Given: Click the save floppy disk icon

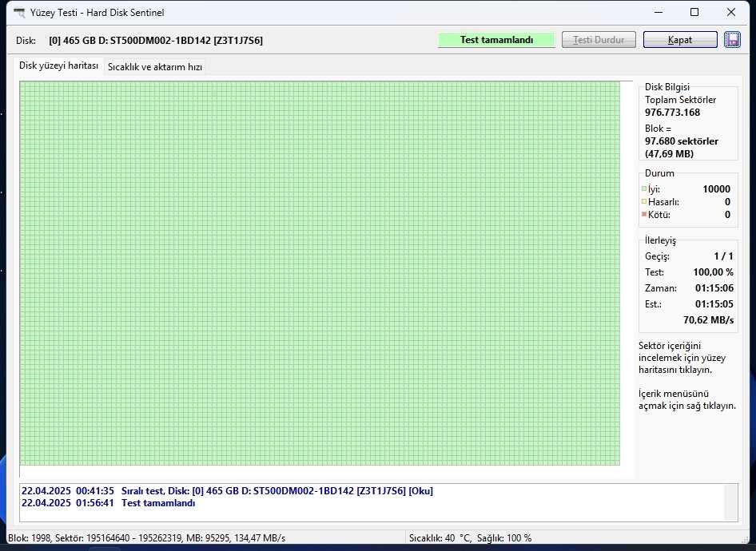Looking at the screenshot, I should pyautogui.click(x=732, y=39).
